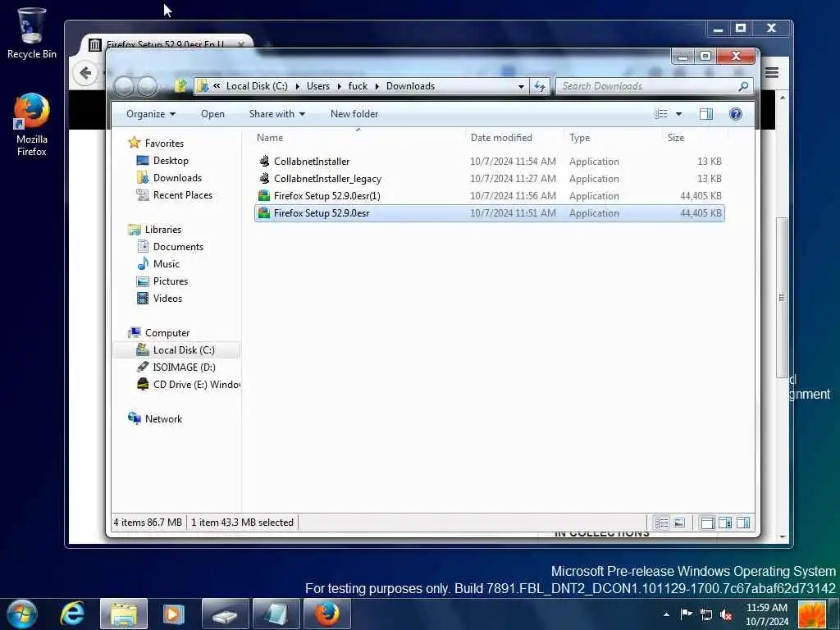
Task: Click the Firefox Setup 52.9.0esr file icon
Action: click(263, 212)
